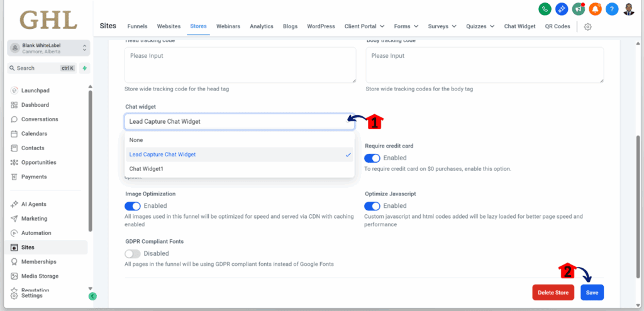This screenshot has width=644, height=311.
Task: Expand the Surveys menu
Action: (x=442, y=26)
